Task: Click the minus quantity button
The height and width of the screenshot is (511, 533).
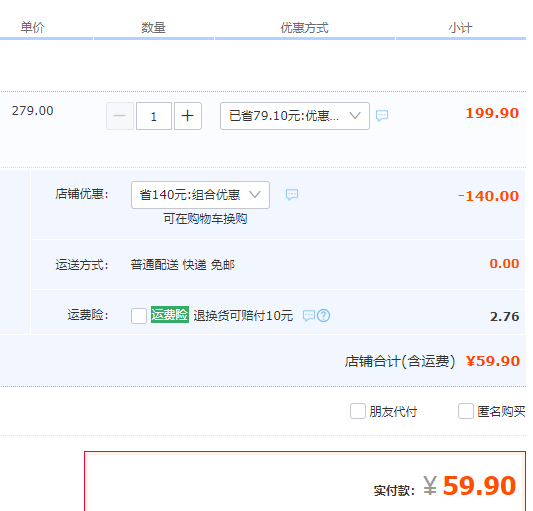Action: point(120,116)
